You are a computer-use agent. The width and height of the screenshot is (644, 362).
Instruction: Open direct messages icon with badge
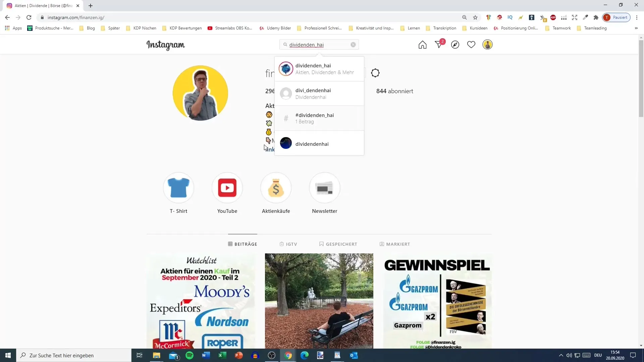point(439,44)
